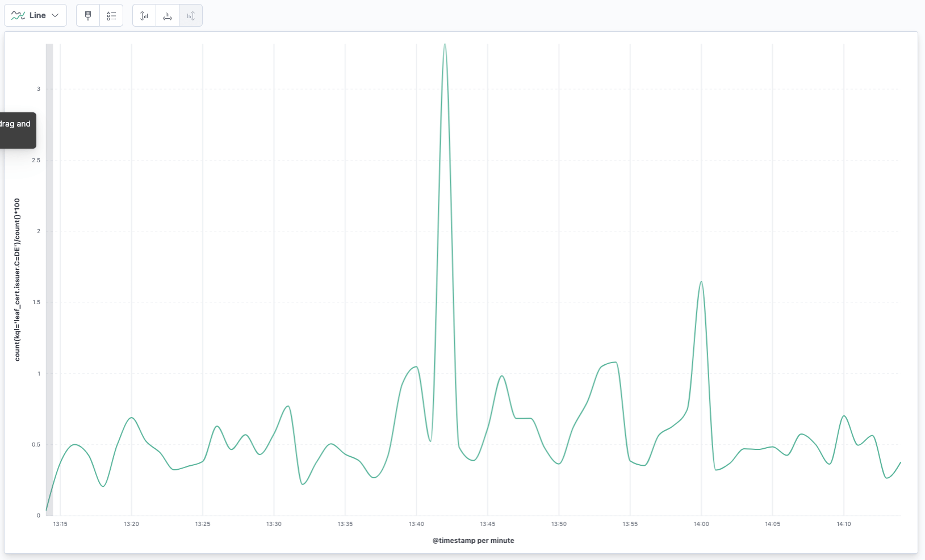The height and width of the screenshot is (560, 925).
Task: Click the '@timestamp per minute' axis title
Action: point(473,541)
